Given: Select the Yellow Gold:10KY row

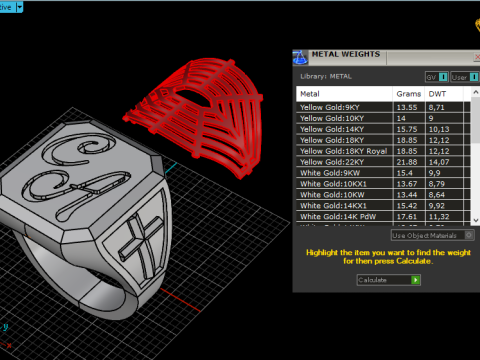Looking at the screenshot, I should (x=383, y=118).
